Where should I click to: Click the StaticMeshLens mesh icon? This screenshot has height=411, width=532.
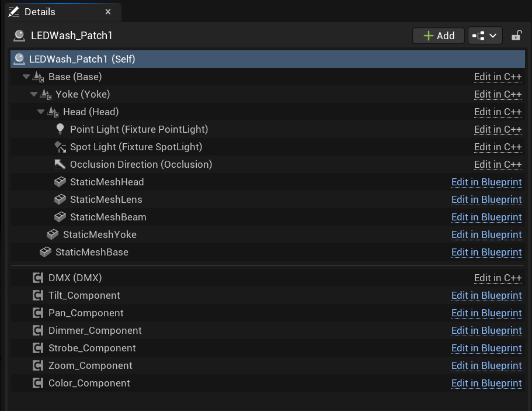point(60,199)
